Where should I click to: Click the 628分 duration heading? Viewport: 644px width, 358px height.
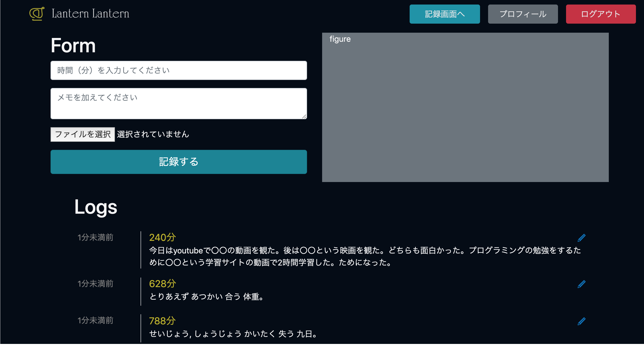(x=162, y=284)
